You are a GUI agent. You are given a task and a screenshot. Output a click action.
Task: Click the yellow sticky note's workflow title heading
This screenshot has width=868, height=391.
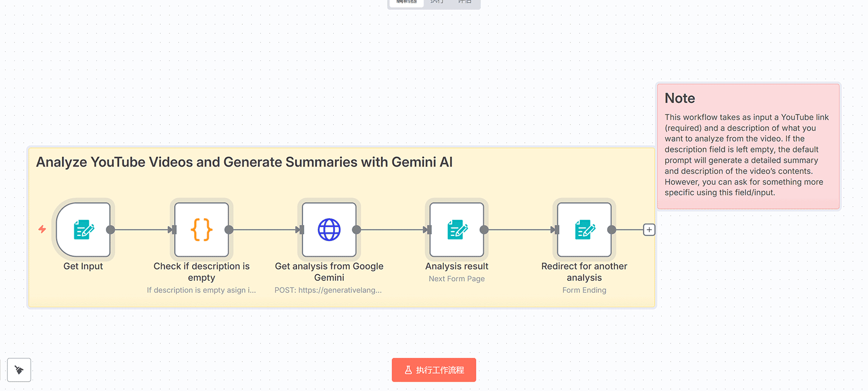(x=244, y=162)
